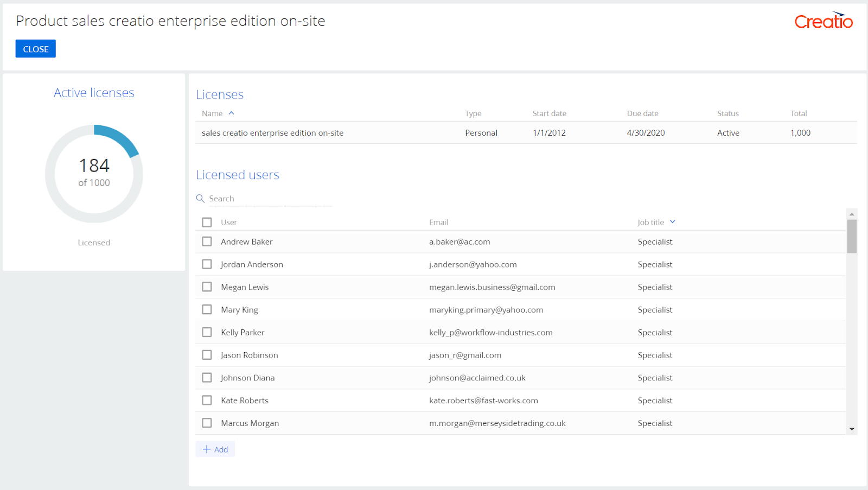
Task: Click the User column header
Action: pos(229,222)
